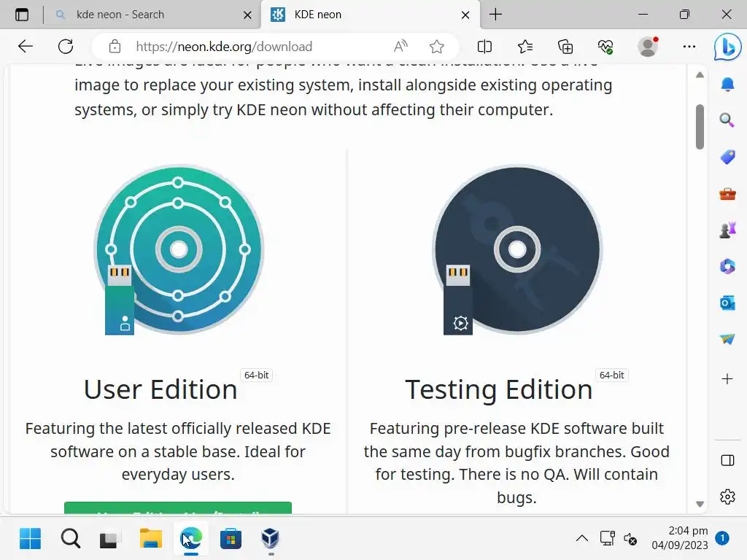Open sidebar notifications bell
Screen dimensions: 747x560
pyautogui.click(x=727, y=85)
